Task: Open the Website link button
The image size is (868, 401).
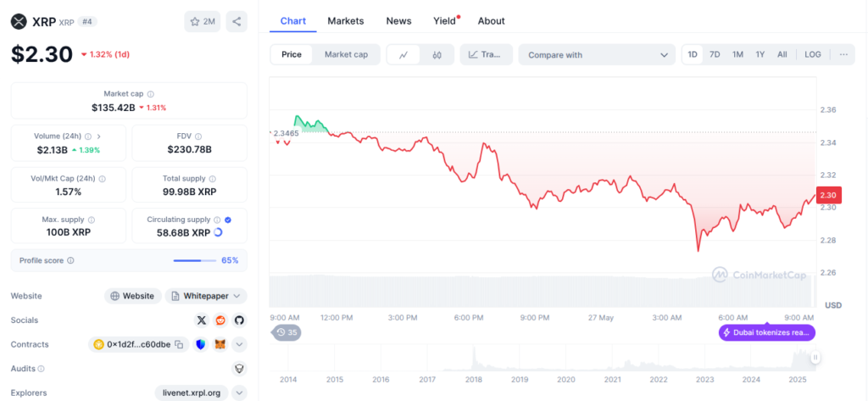Action: pos(133,297)
